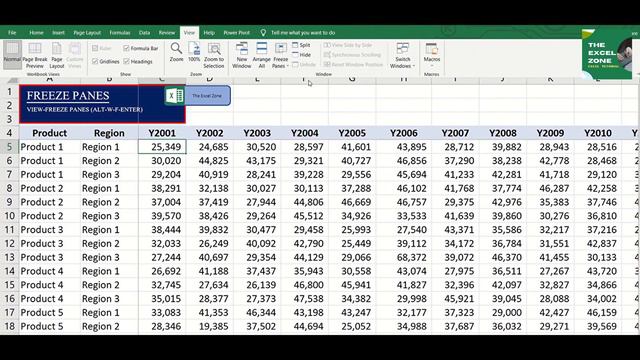Select cell with value 29,000
This screenshot has width=640, height=360.
coord(503,313)
